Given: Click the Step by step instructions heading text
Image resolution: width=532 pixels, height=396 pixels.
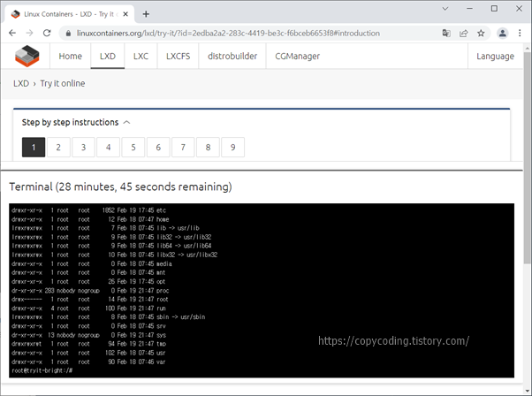Looking at the screenshot, I should click(x=70, y=122).
